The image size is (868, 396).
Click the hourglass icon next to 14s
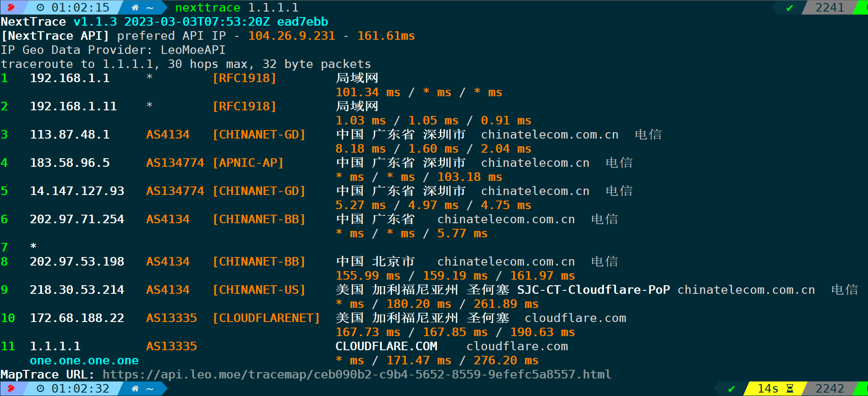click(790, 388)
